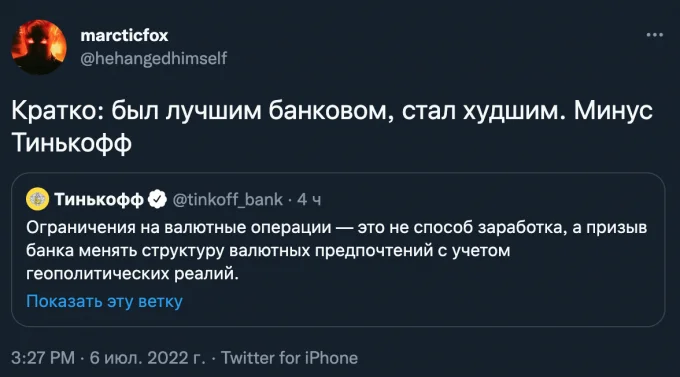The height and width of the screenshot is (377, 680).
Task: Open the @hehangedhimself handle
Action: click(154, 58)
